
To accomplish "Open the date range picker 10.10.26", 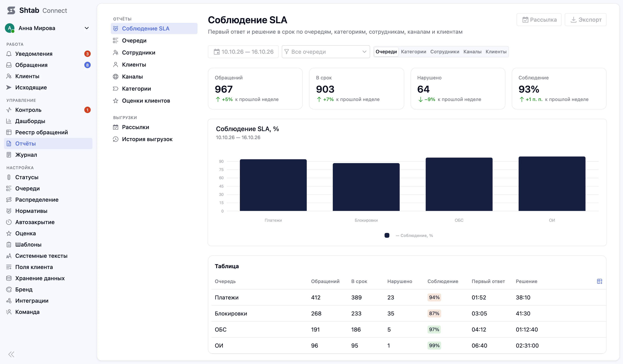I will pyautogui.click(x=243, y=52).
